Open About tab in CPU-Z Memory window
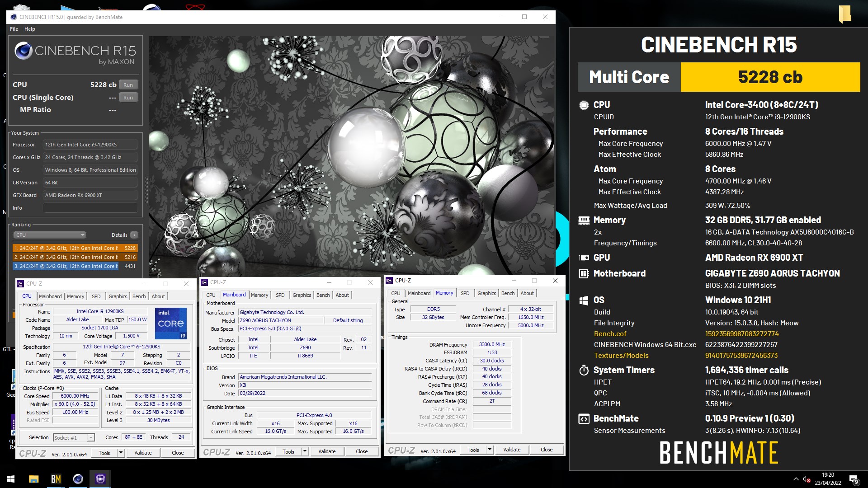Image resolution: width=868 pixels, height=488 pixels. point(527,293)
